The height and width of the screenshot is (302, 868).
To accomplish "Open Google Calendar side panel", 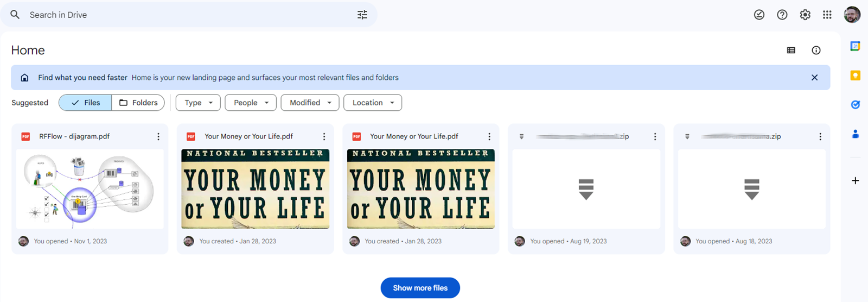I will click(855, 46).
